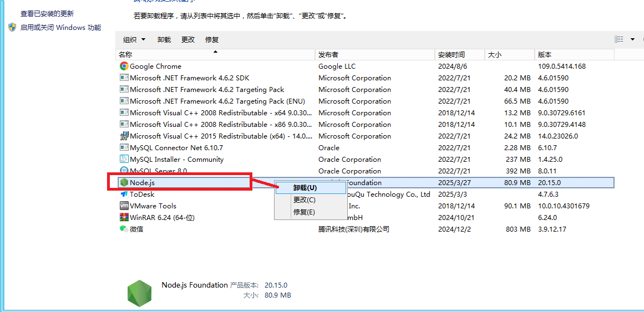Open the 组织 dropdown menu
The width and height of the screenshot is (644, 312).
134,40
